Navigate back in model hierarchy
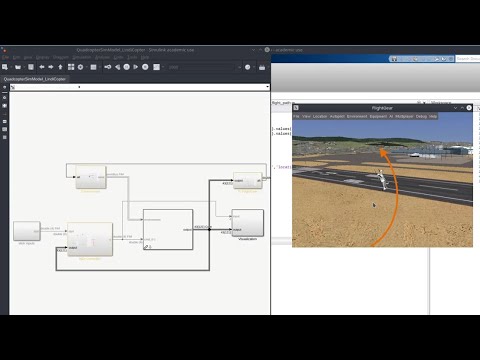480x360 pixels. point(42,67)
